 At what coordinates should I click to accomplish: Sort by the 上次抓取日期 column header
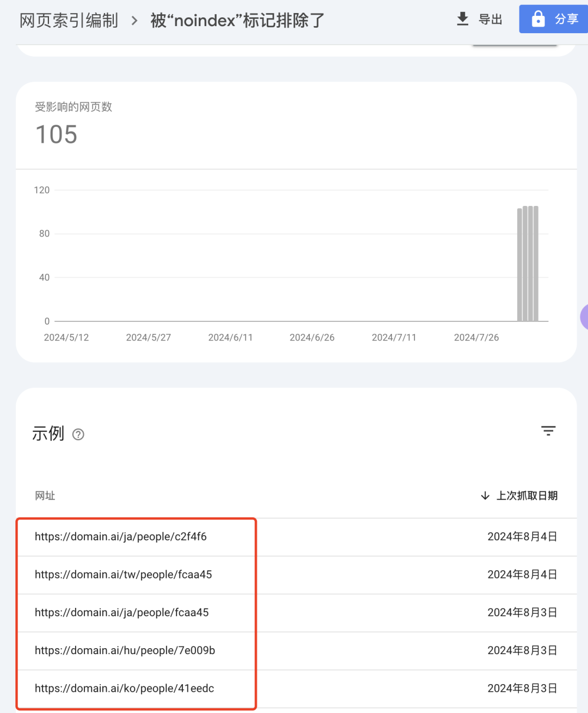point(526,496)
